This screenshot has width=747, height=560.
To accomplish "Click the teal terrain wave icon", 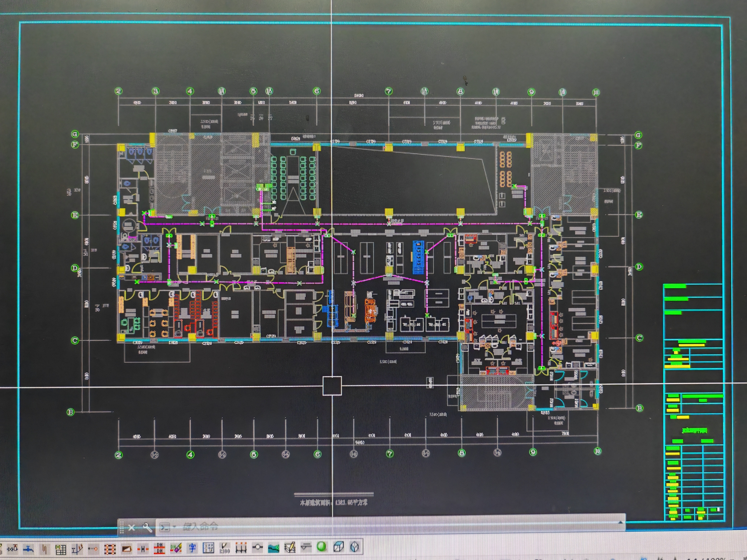I will coord(274,548).
